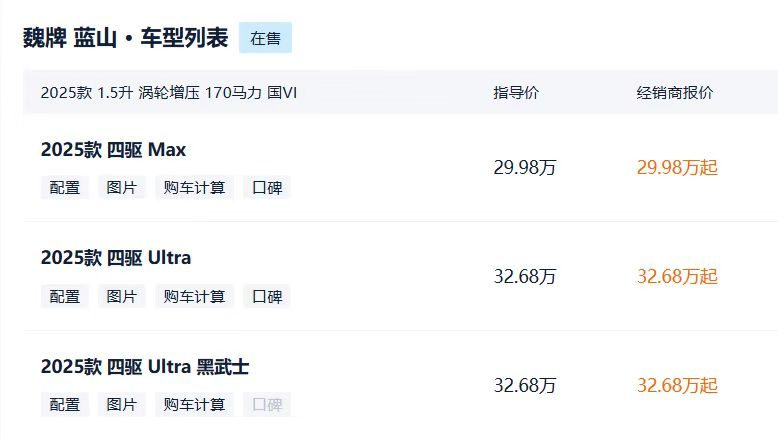The image size is (778, 439).
Task: Click the 2025款 四驱 Ultra model title
Action: pyautogui.click(x=116, y=258)
